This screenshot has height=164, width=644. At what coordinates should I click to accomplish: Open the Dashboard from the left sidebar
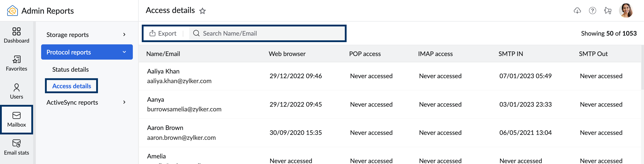pyautogui.click(x=16, y=35)
